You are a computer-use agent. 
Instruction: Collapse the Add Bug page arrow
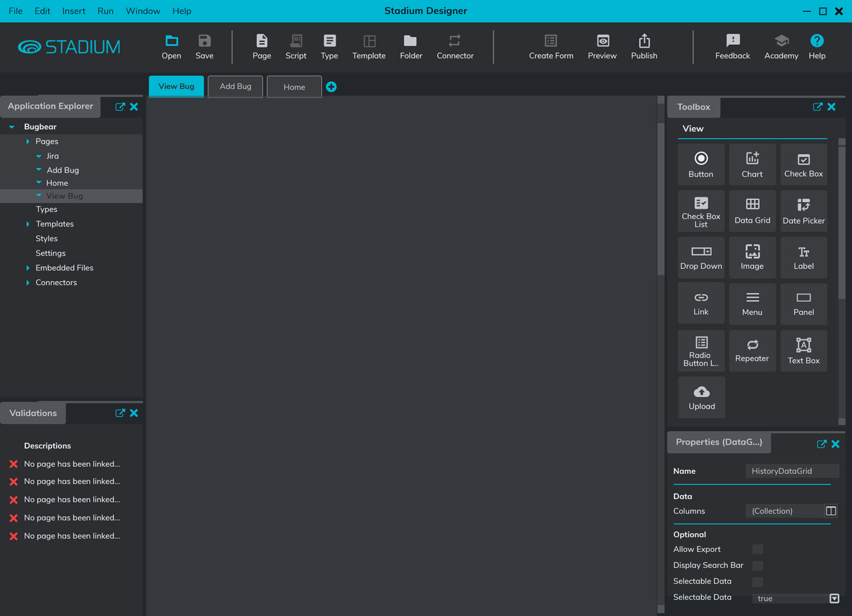[x=39, y=170]
